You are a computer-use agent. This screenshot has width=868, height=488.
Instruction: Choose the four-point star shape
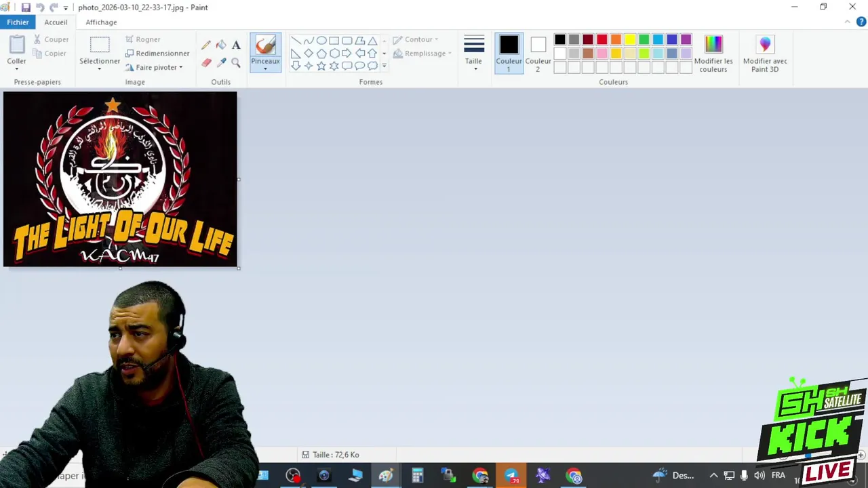[309, 66]
